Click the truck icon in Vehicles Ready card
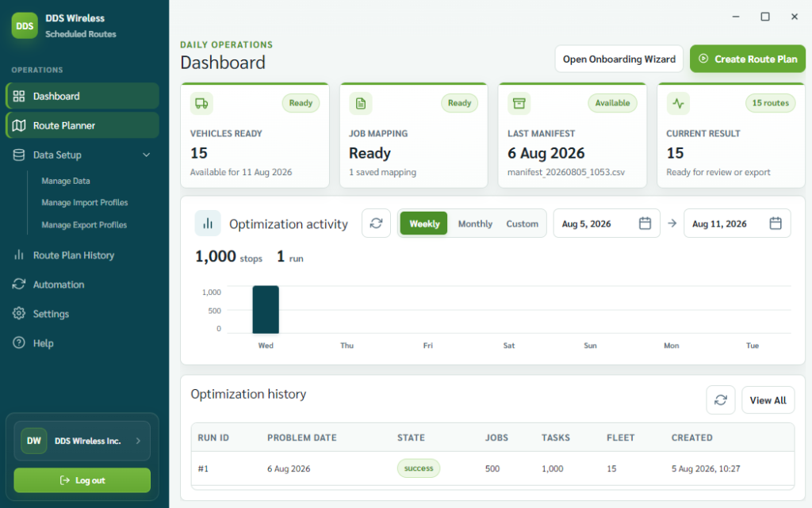 click(x=201, y=104)
